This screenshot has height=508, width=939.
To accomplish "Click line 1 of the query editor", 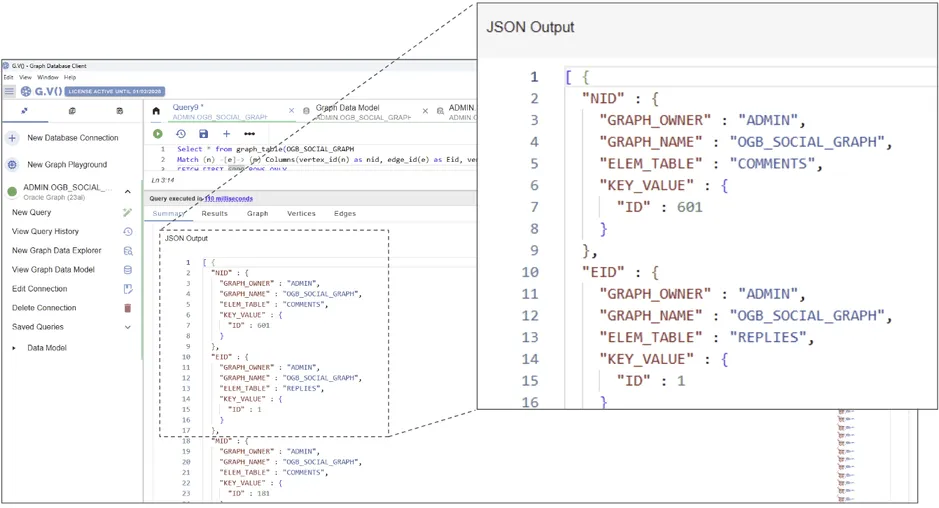I will 265,149.
